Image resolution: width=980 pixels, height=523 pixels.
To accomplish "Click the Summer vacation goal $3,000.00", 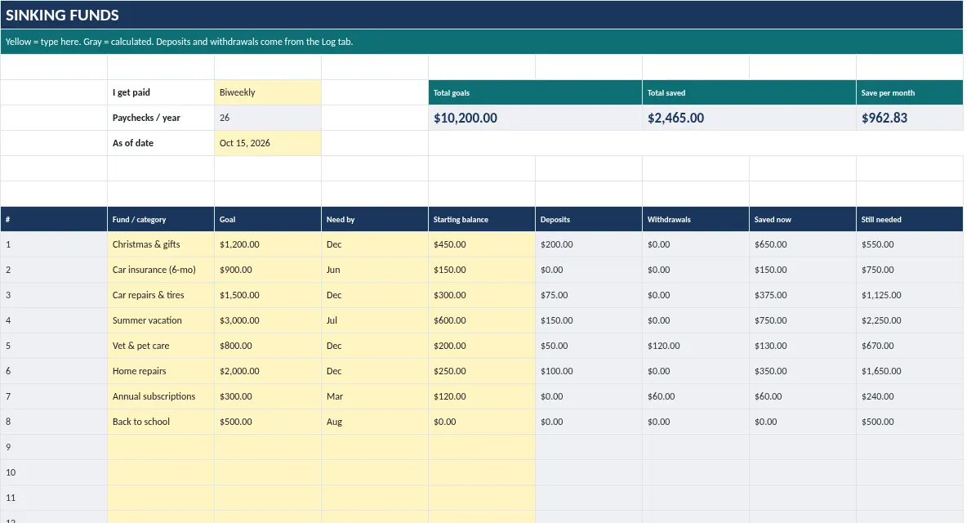I will (x=268, y=320).
